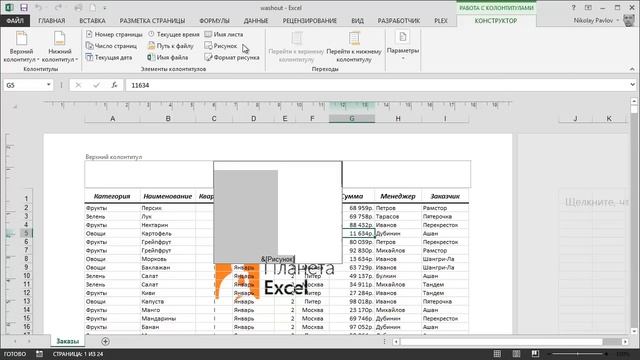Insert Номер страницы element
The image size is (640, 360).
[114, 34]
